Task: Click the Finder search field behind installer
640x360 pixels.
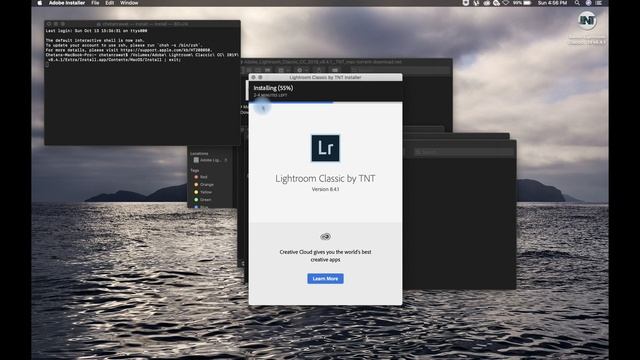Action: 464,152
